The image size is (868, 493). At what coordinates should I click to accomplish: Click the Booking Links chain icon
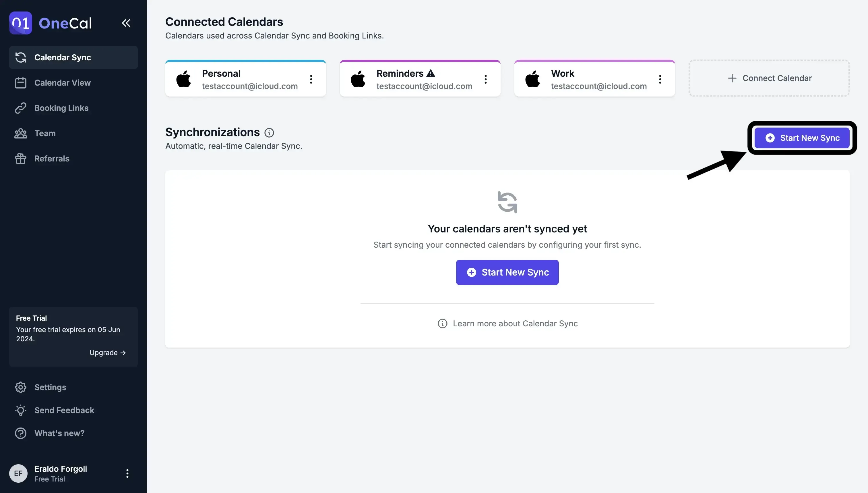pyautogui.click(x=20, y=108)
